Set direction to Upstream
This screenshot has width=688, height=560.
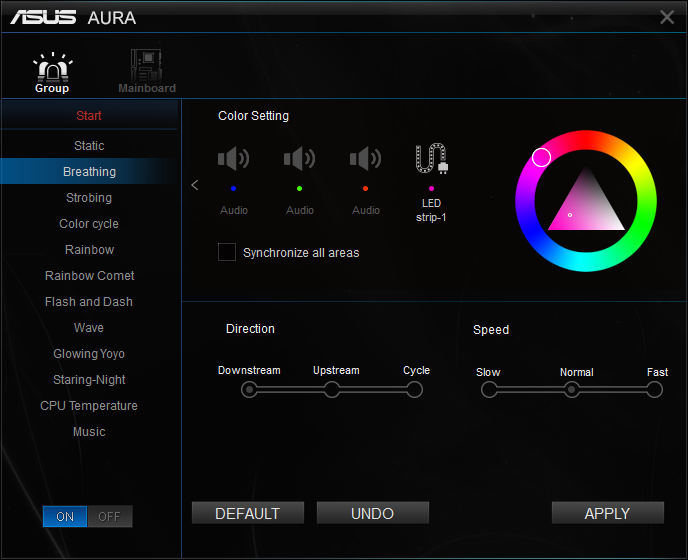point(332,389)
